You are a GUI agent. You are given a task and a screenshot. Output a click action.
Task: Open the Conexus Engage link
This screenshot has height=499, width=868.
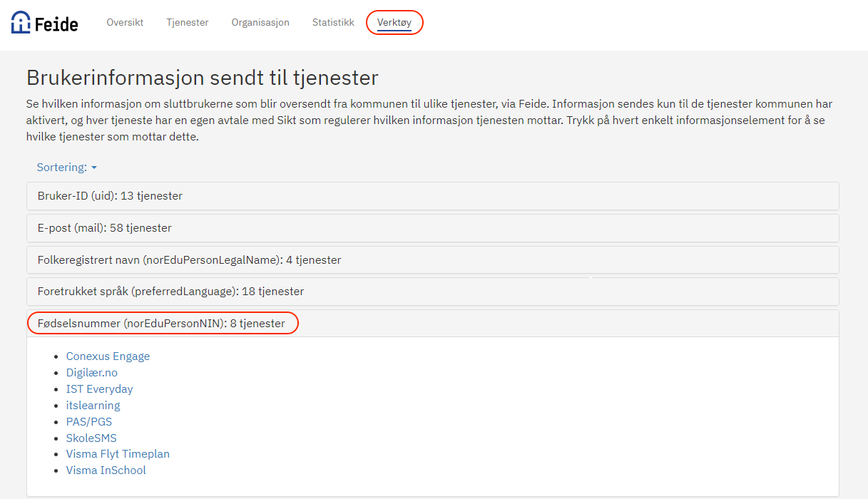108,356
